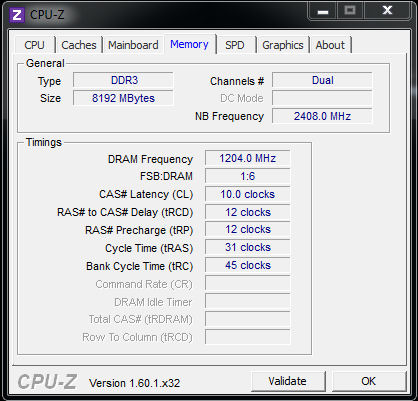
Task: Click DRAM Frequency value 1204.0 MHz
Action: tap(247, 158)
